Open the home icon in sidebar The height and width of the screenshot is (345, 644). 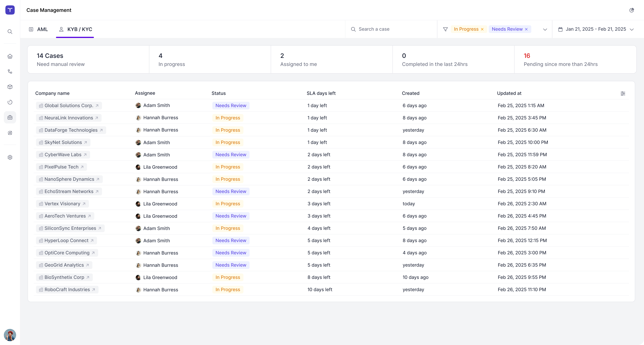10,56
